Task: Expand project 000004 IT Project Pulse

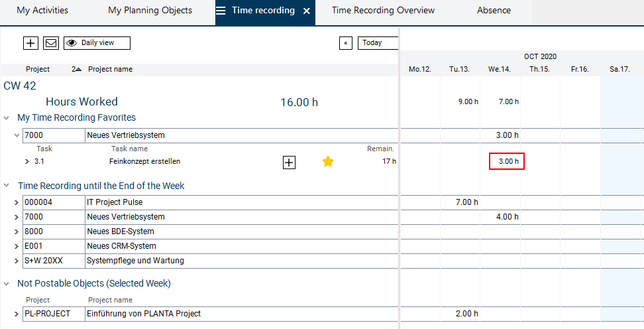Action: point(17,202)
